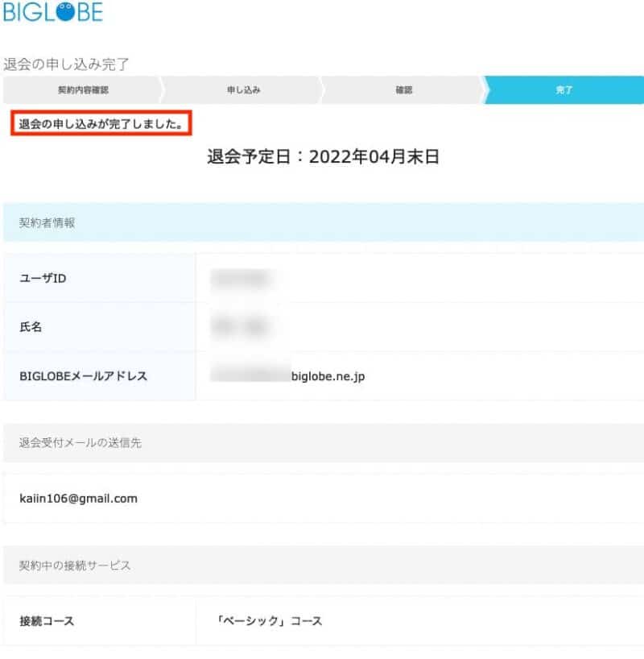Click the 「ベーシック」コース value
The image size is (644, 659).
click(x=269, y=621)
